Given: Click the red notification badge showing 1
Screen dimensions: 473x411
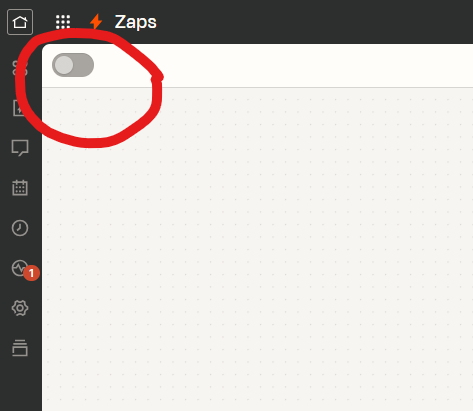Looking at the screenshot, I should [32, 273].
